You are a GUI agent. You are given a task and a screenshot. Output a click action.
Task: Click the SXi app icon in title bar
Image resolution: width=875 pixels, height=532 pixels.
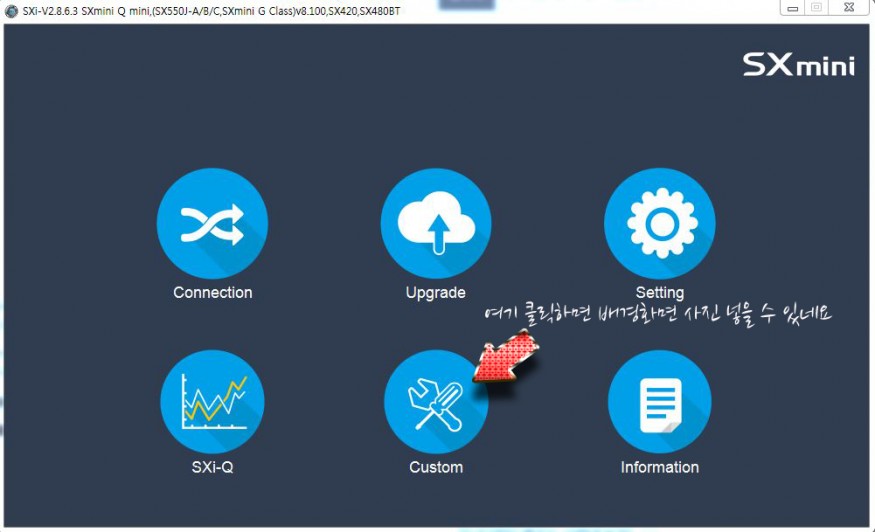click(x=11, y=11)
